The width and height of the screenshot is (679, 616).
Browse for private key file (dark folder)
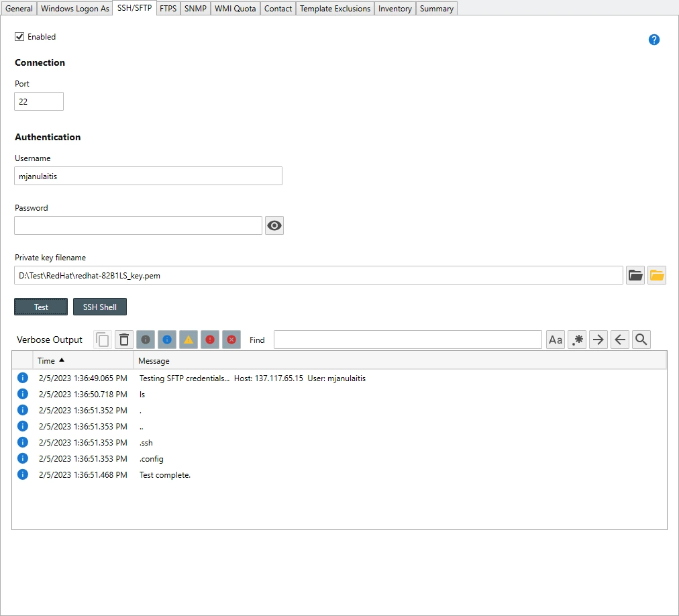(635, 275)
